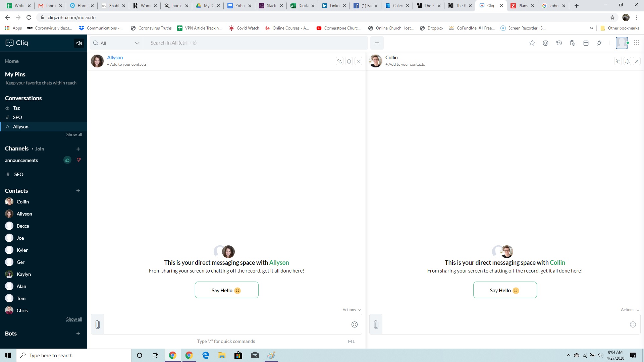The width and height of the screenshot is (644, 362).
Task: Approve announcements channel with thumbs up
Action: pyautogui.click(x=67, y=160)
